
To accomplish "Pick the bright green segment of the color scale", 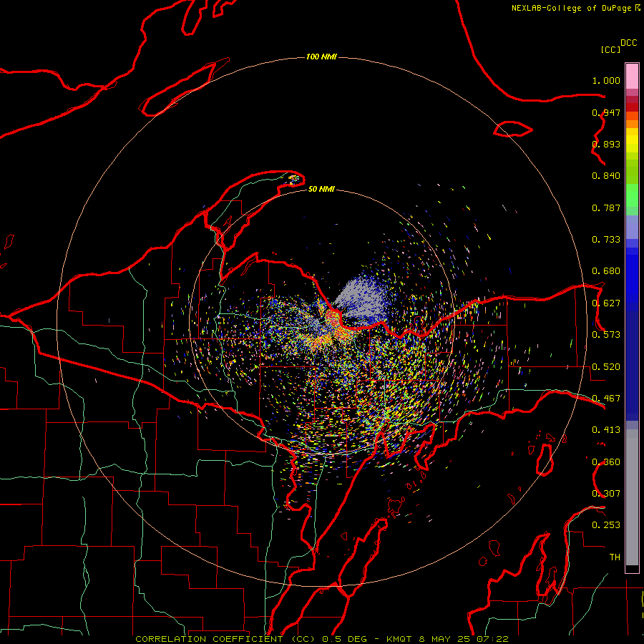I will click(x=632, y=195).
